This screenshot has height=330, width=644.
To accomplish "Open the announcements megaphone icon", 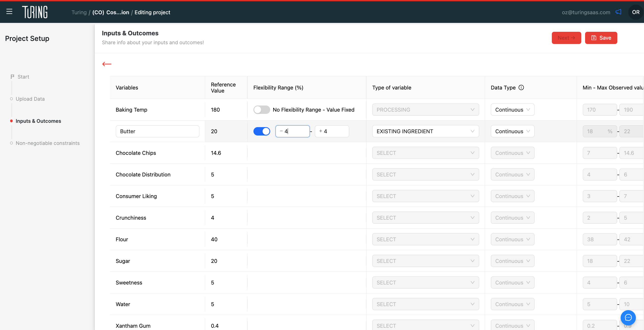I will pyautogui.click(x=618, y=12).
